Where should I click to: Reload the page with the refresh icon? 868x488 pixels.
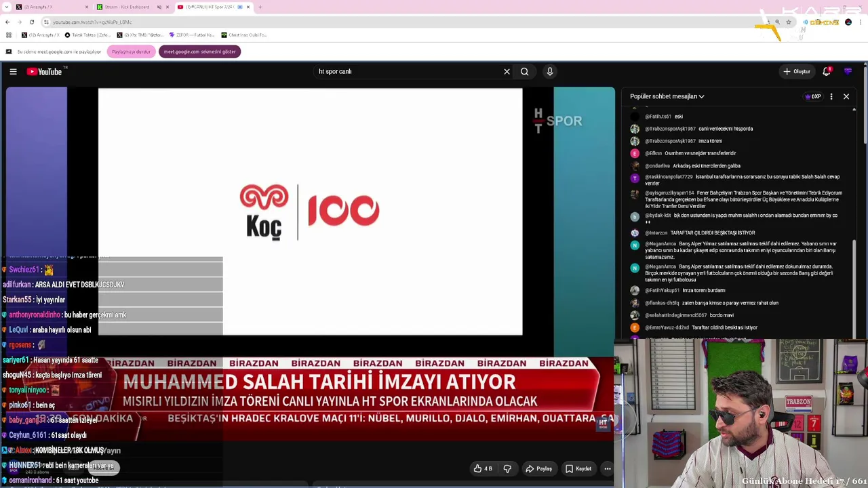[x=32, y=22]
